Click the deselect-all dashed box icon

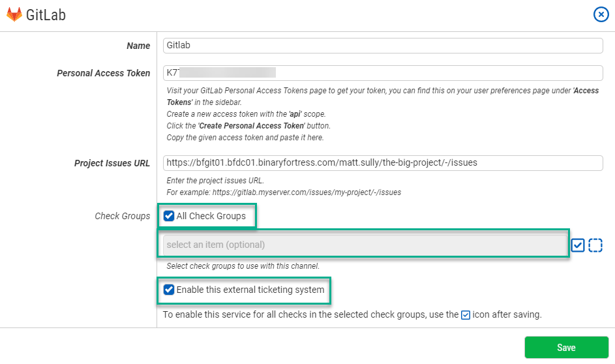pos(595,245)
